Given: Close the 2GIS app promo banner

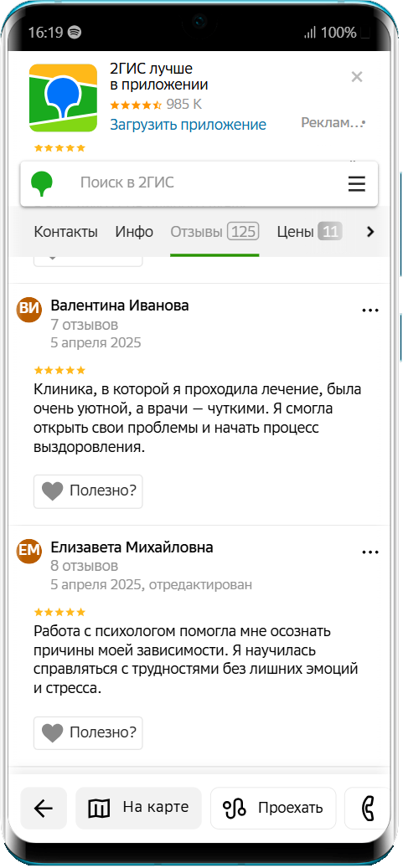Looking at the screenshot, I should tap(357, 77).
